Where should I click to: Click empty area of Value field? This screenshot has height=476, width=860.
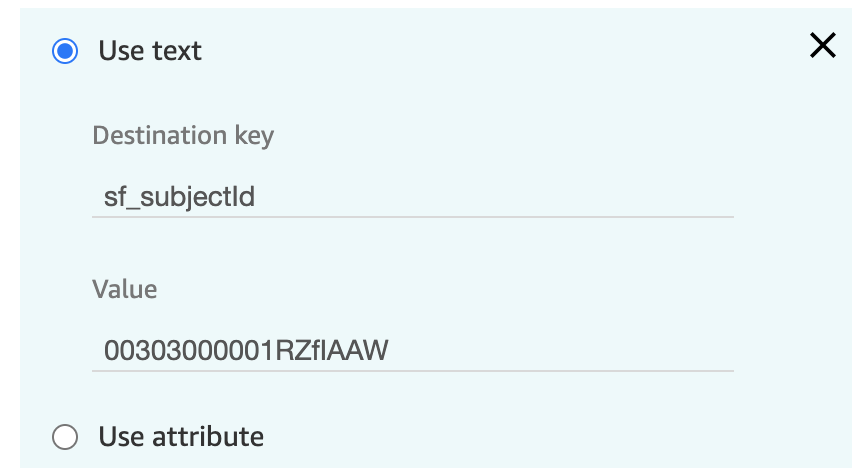(x=559, y=350)
